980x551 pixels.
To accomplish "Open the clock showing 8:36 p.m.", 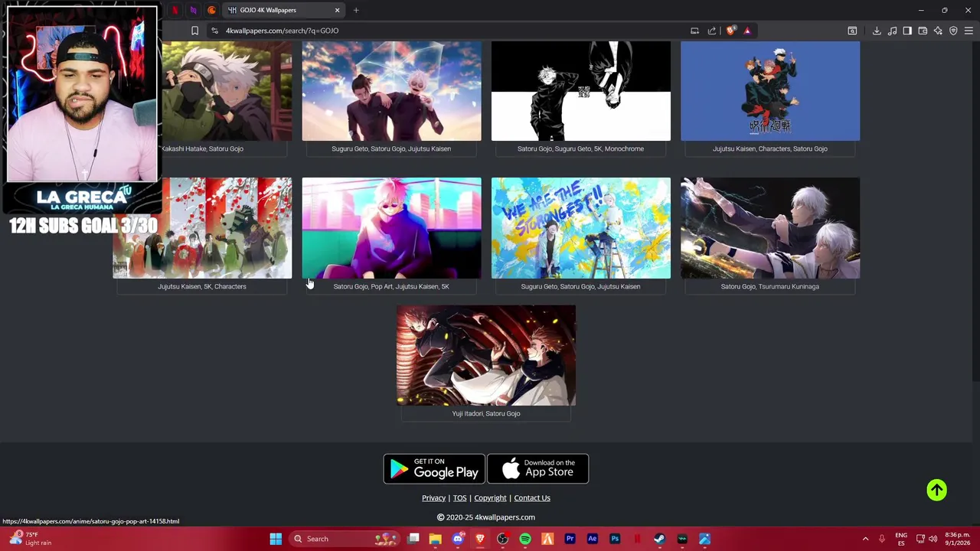I will click(x=957, y=539).
